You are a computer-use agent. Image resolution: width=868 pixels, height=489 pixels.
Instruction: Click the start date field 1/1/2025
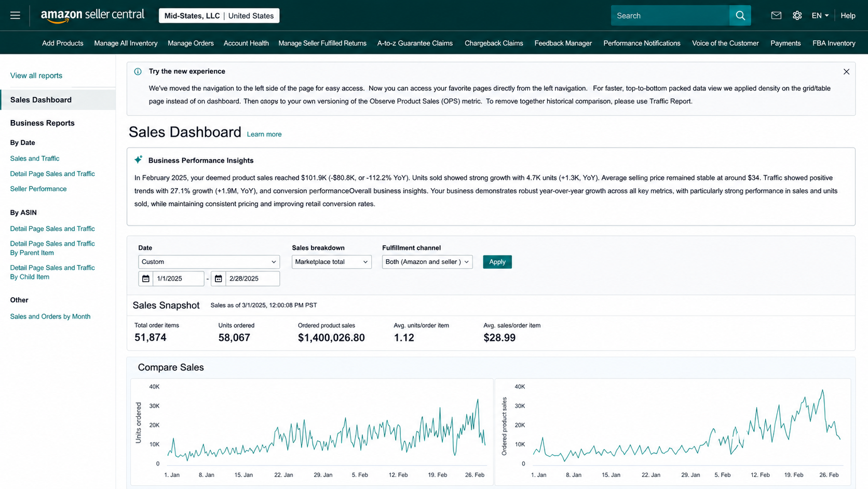click(x=179, y=279)
